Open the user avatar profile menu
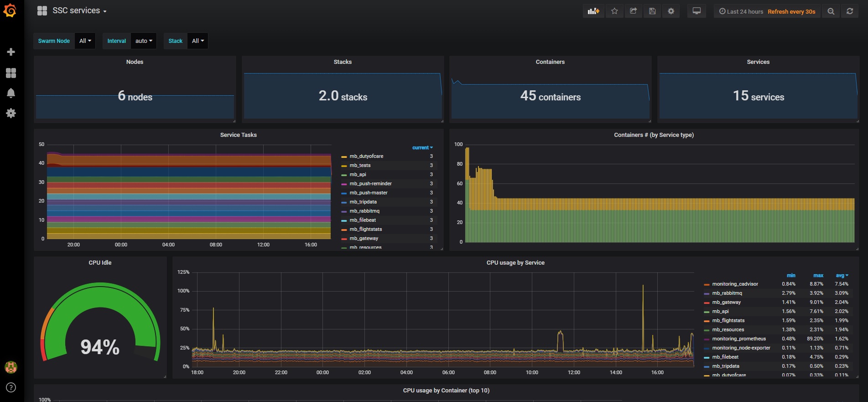This screenshot has height=402, width=868. (x=11, y=367)
